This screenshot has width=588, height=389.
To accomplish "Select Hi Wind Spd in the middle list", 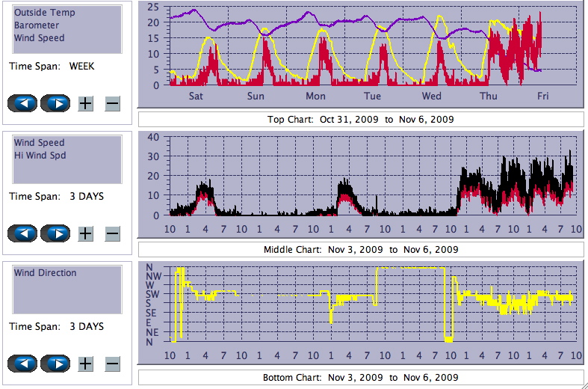I will point(40,156).
